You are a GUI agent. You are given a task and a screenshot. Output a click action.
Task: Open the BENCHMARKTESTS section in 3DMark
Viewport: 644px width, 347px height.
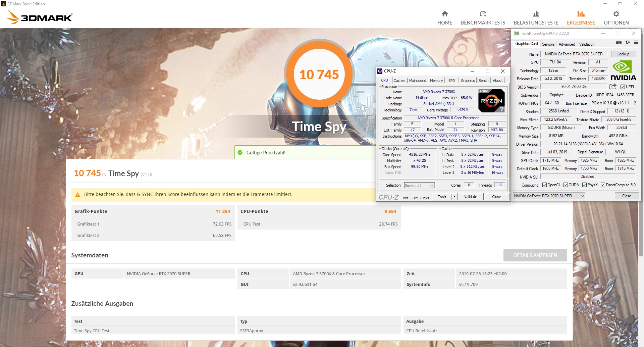pos(483,18)
